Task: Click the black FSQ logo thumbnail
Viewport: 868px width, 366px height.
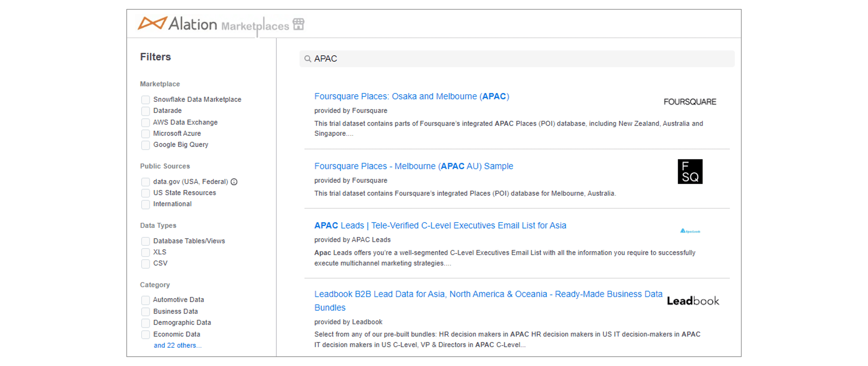Action: 690,171
